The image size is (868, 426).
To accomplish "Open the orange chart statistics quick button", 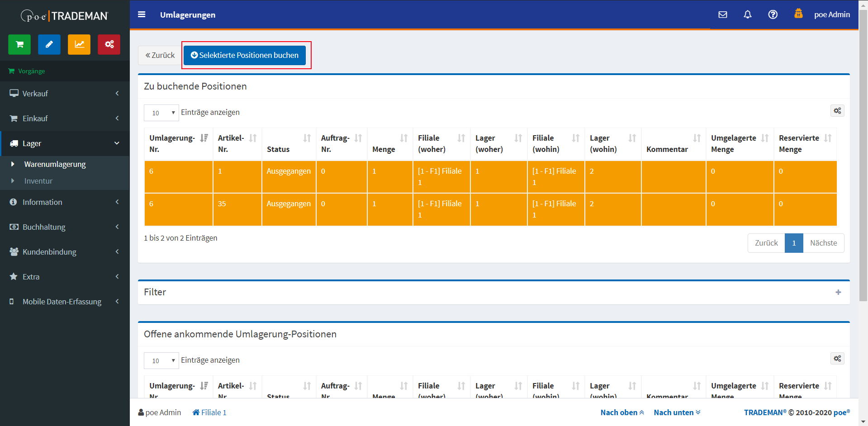I will click(79, 44).
